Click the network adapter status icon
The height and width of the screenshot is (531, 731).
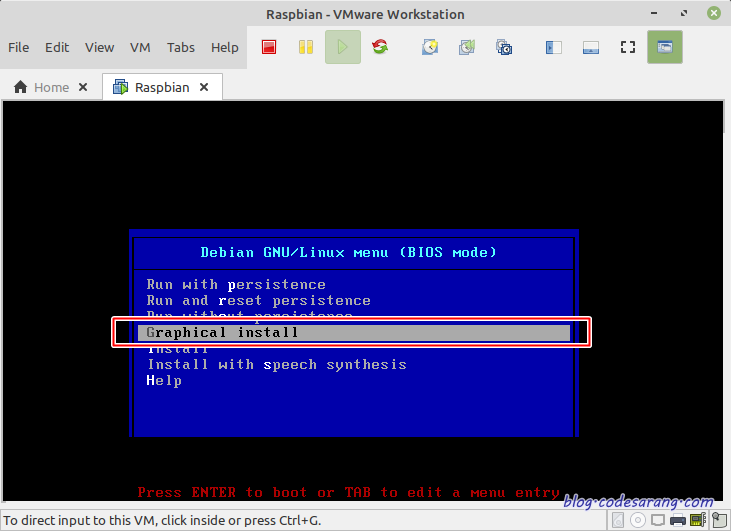[658, 520]
